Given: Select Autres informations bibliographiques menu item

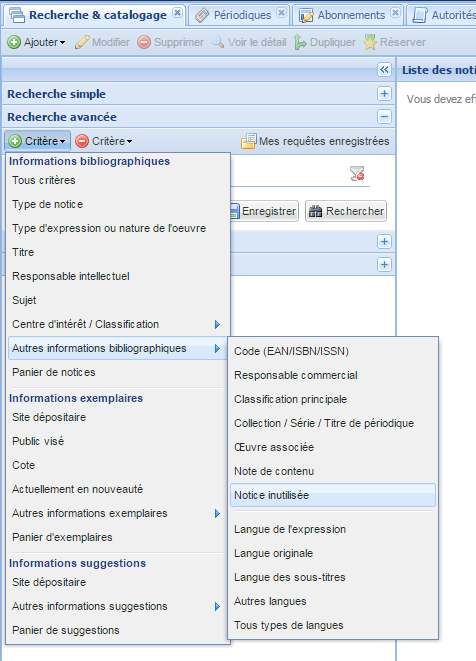Looking at the screenshot, I should [117, 348].
